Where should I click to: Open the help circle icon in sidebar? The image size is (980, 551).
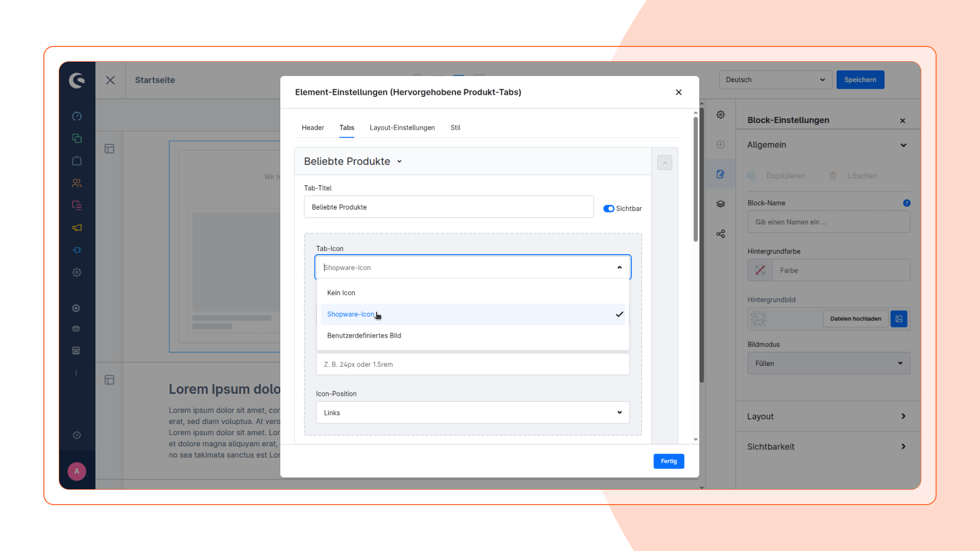coord(77,435)
